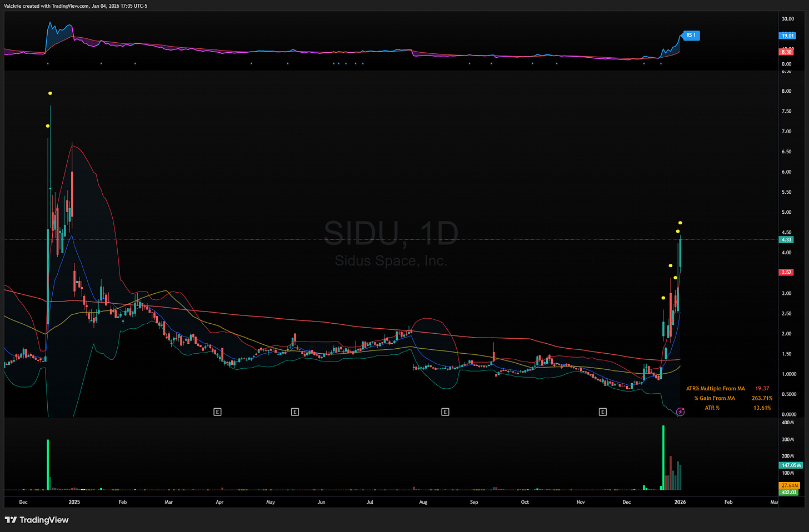This screenshot has width=809, height=532.
Task: Click the Nov label on time axis
Action: coord(581,502)
